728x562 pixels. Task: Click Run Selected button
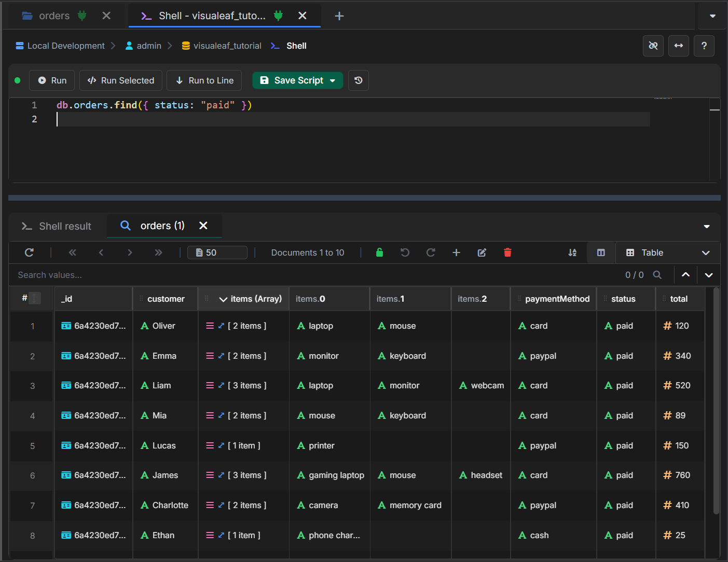(121, 80)
